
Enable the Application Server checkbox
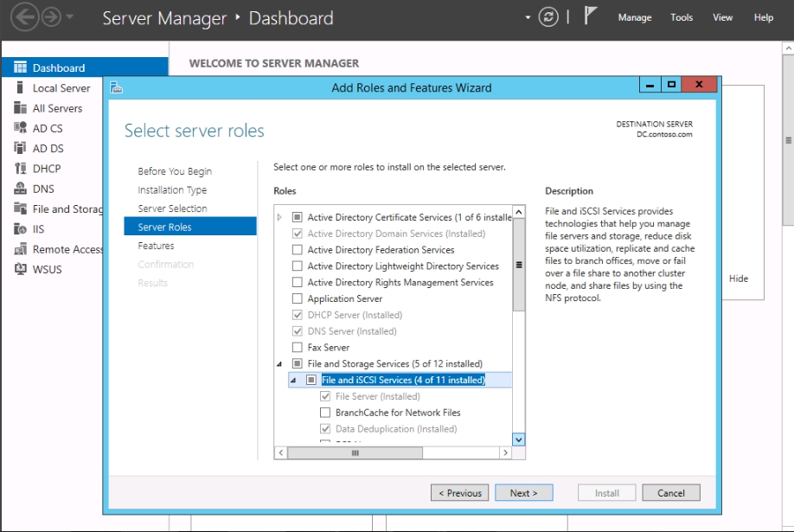pos(298,298)
